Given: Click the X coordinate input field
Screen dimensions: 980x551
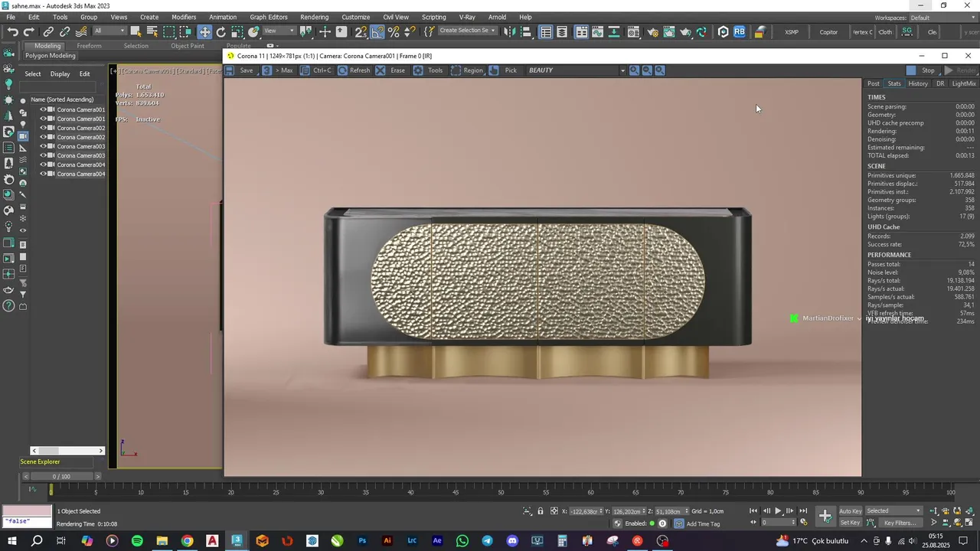Looking at the screenshot, I should [x=583, y=511].
